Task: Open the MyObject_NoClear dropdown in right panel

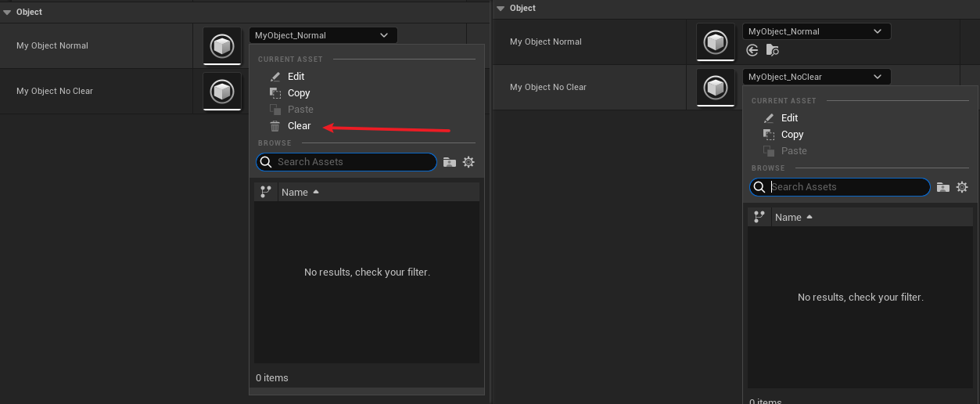Action: [816, 77]
